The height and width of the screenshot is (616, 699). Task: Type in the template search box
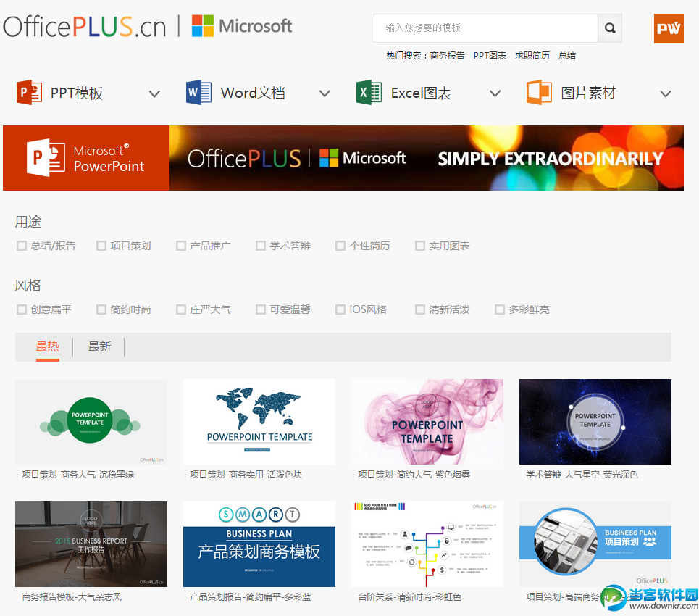[x=486, y=28]
